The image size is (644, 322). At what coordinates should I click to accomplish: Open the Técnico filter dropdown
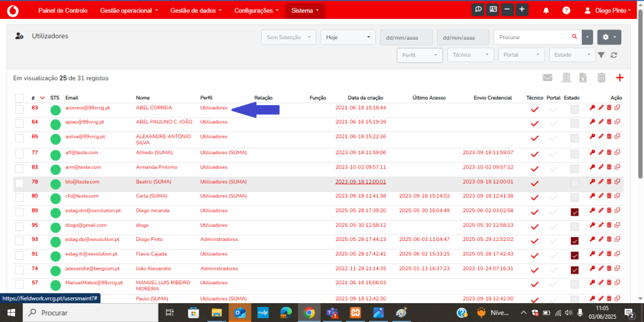coord(470,55)
